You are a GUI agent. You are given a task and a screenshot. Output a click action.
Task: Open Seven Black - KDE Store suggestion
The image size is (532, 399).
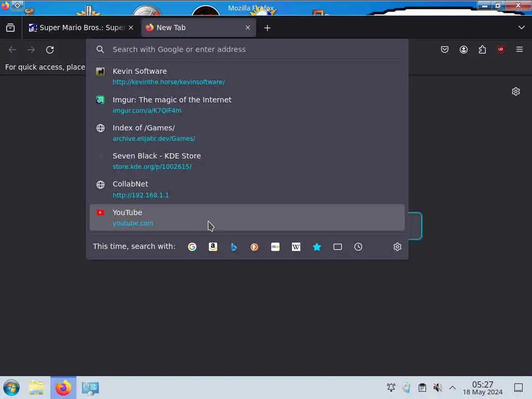click(247, 161)
